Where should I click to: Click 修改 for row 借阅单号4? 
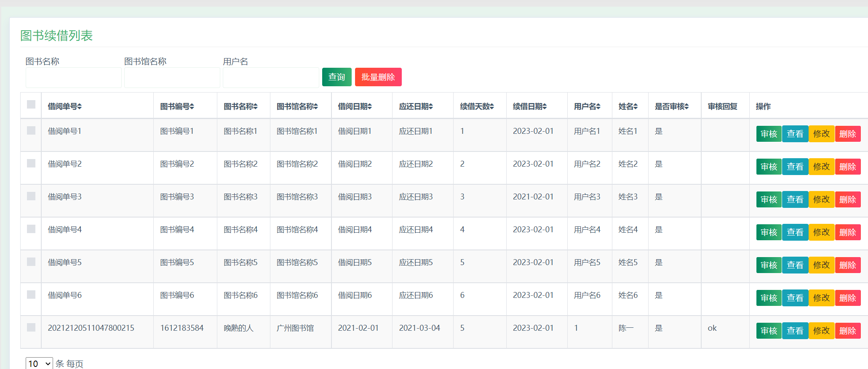821,232
